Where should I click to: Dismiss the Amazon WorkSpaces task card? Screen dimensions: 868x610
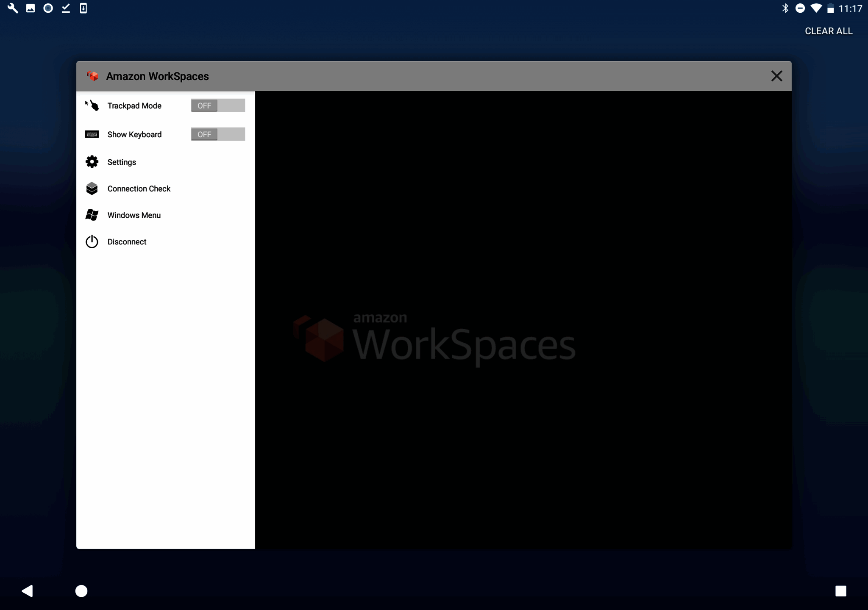pyautogui.click(x=776, y=76)
